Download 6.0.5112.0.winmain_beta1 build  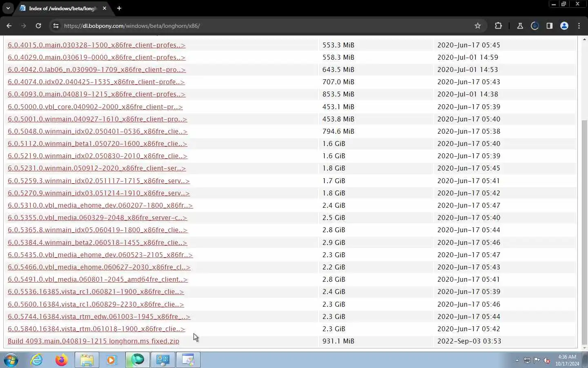97,144
